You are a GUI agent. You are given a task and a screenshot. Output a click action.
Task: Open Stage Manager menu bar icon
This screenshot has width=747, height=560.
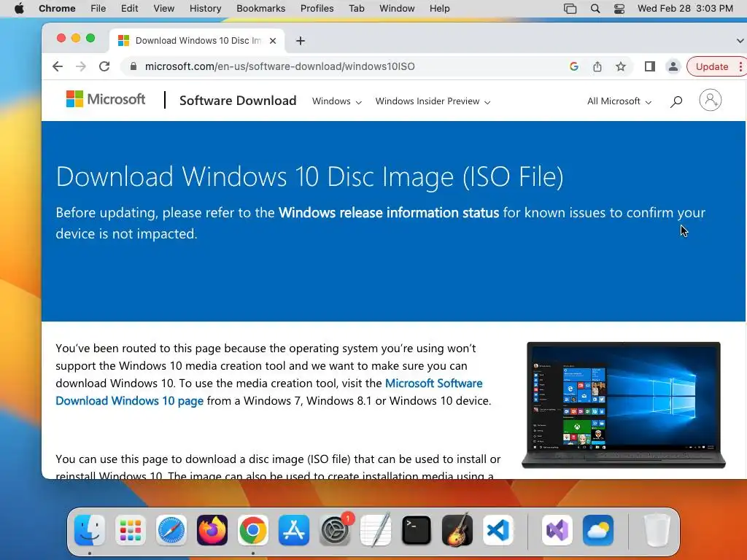click(x=570, y=9)
